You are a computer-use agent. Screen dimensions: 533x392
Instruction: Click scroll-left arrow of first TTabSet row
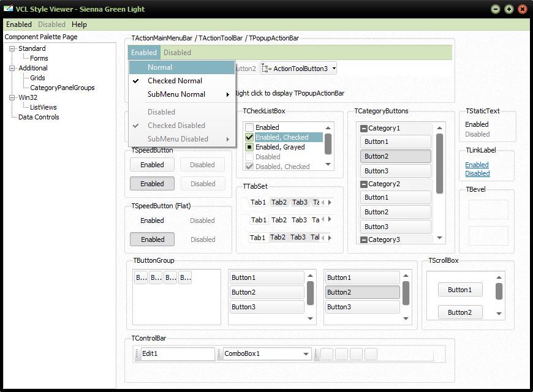323,202
